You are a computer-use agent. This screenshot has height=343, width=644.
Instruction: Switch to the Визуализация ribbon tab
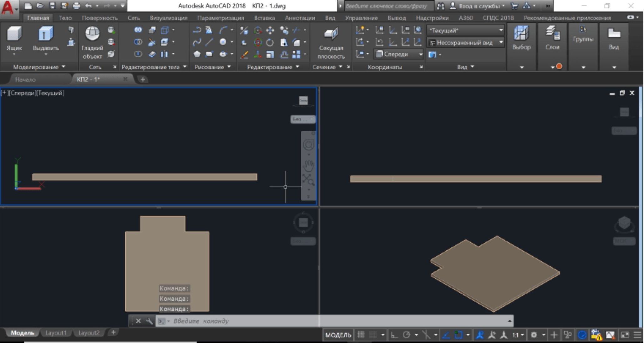point(168,18)
